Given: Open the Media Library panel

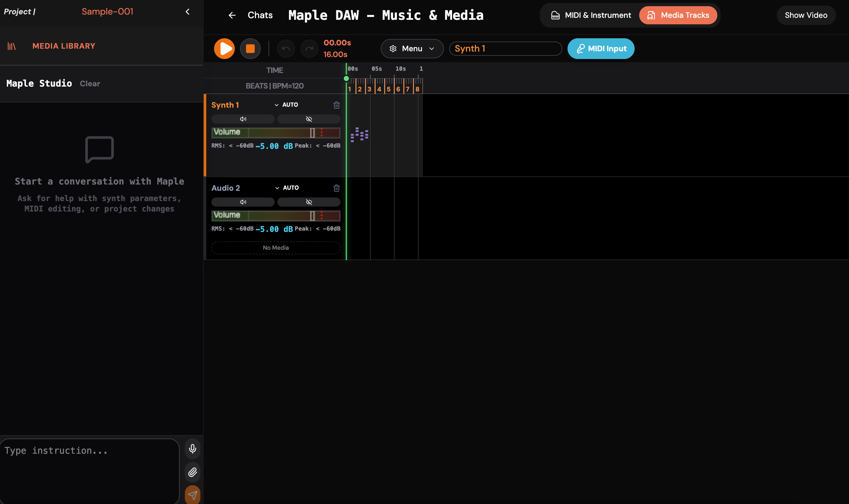Looking at the screenshot, I should tap(63, 46).
